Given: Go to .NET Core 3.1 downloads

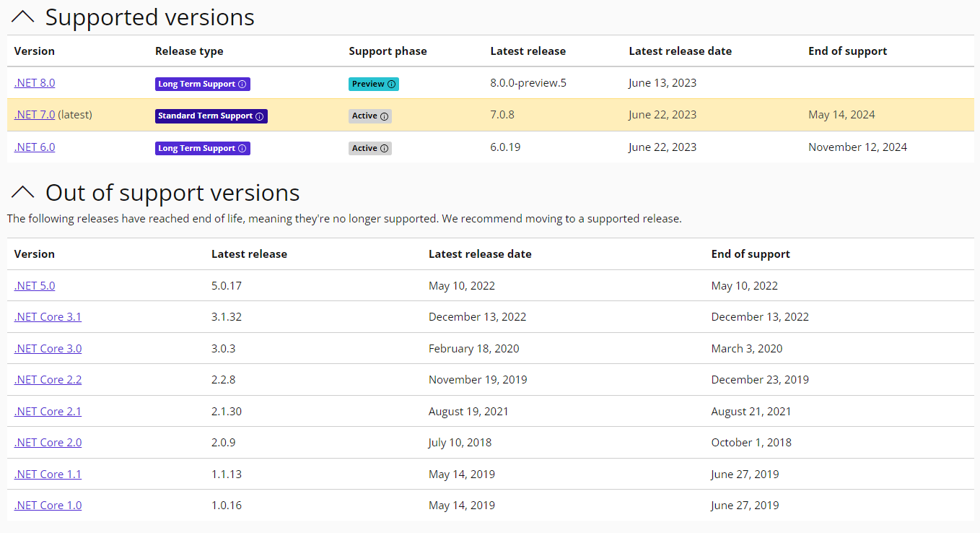Looking at the screenshot, I should click(x=48, y=317).
